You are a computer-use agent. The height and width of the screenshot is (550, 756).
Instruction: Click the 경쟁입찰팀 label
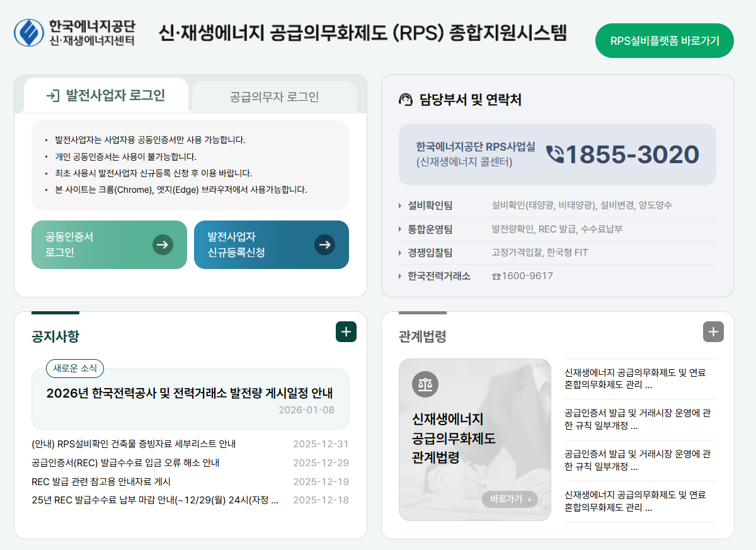pyautogui.click(x=430, y=253)
